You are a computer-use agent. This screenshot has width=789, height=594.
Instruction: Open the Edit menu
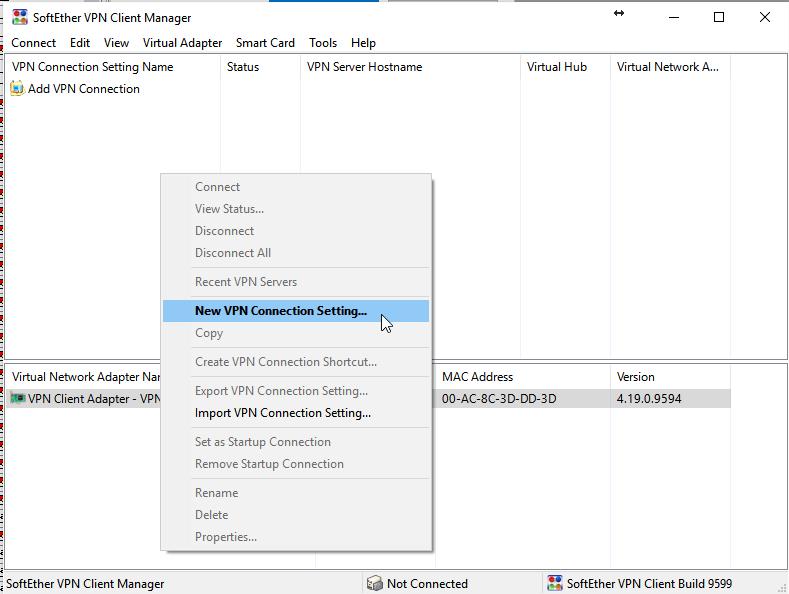coord(80,43)
